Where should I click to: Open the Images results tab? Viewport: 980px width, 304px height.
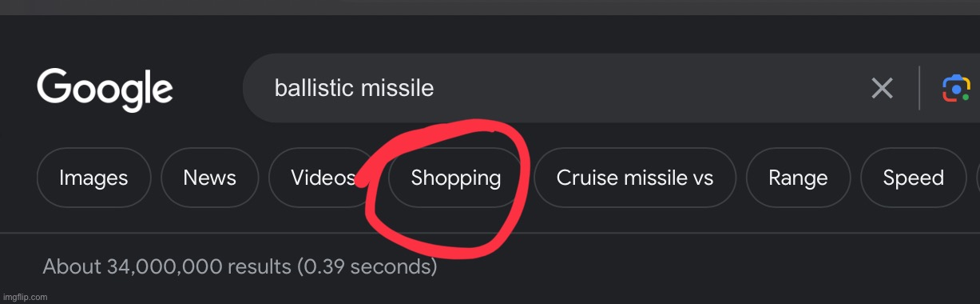93,178
